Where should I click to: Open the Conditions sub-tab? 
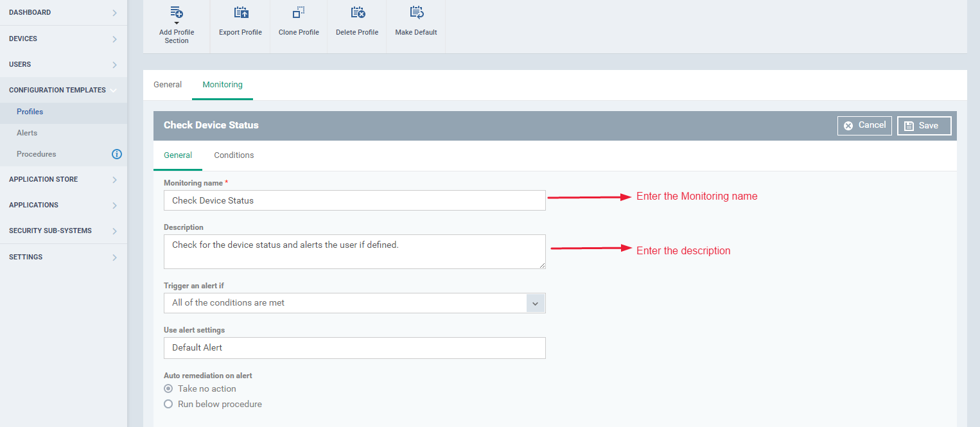point(234,155)
